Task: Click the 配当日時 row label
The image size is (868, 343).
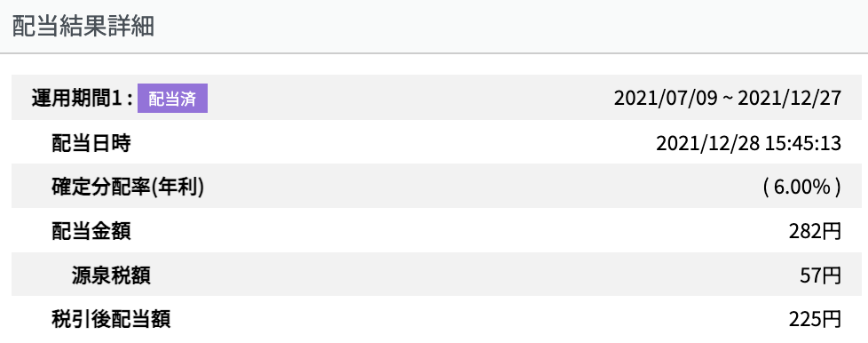Action: tap(91, 144)
